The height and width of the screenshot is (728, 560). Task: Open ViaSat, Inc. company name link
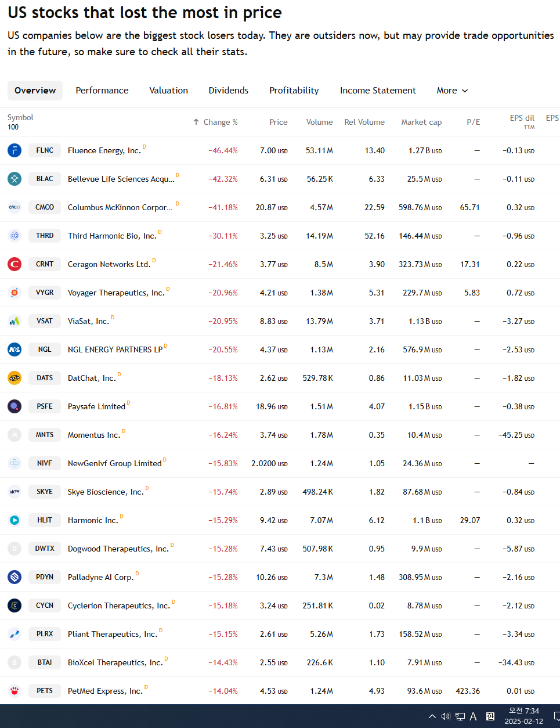(88, 322)
